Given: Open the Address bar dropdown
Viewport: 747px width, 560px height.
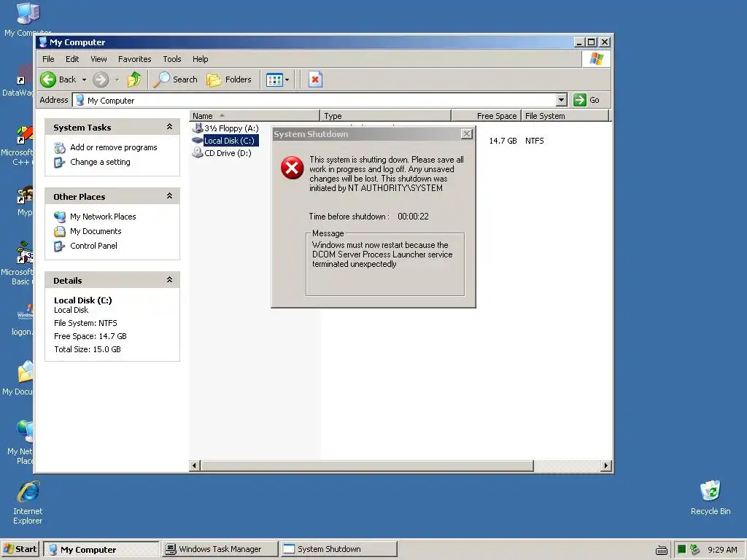Looking at the screenshot, I should tap(562, 100).
